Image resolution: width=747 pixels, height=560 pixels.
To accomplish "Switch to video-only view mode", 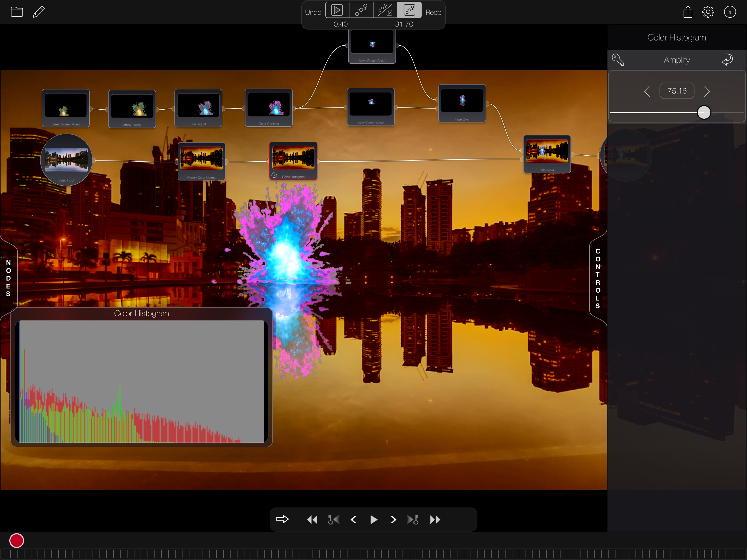I will [x=337, y=10].
